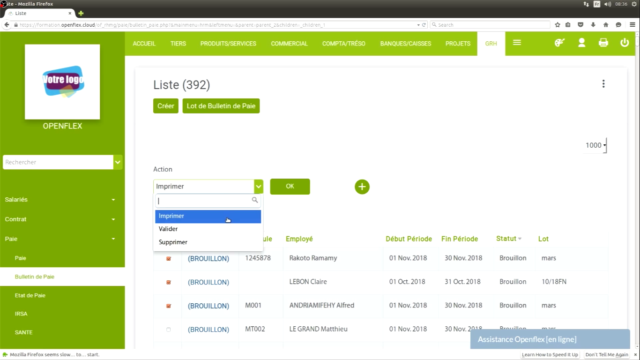This screenshot has height=360, width=640.
Task: Click the palette theme icon
Action: 559,42
